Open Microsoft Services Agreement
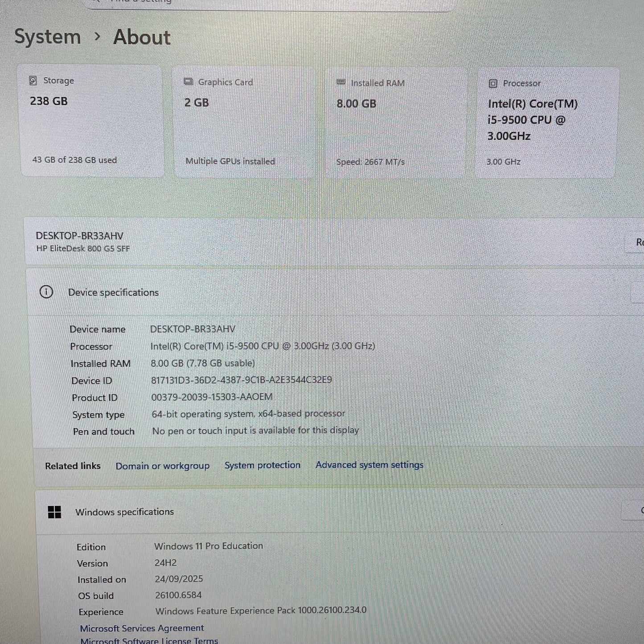Image resolution: width=644 pixels, height=644 pixels. tap(142, 628)
